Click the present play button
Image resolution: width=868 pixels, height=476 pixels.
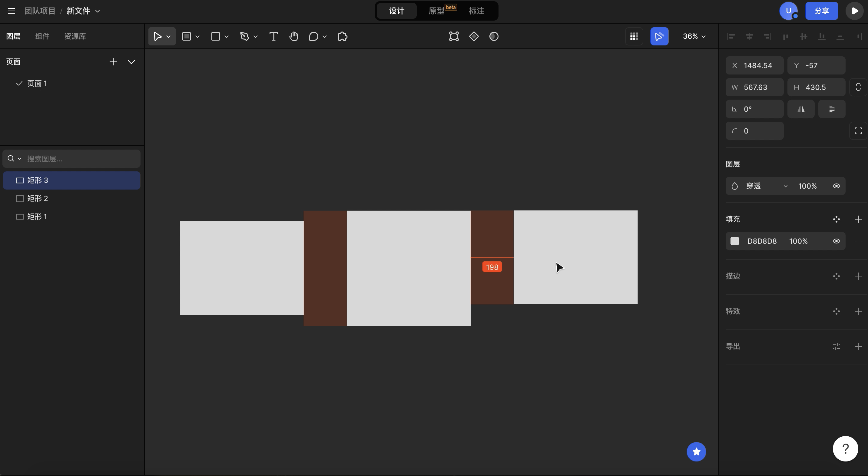point(854,11)
